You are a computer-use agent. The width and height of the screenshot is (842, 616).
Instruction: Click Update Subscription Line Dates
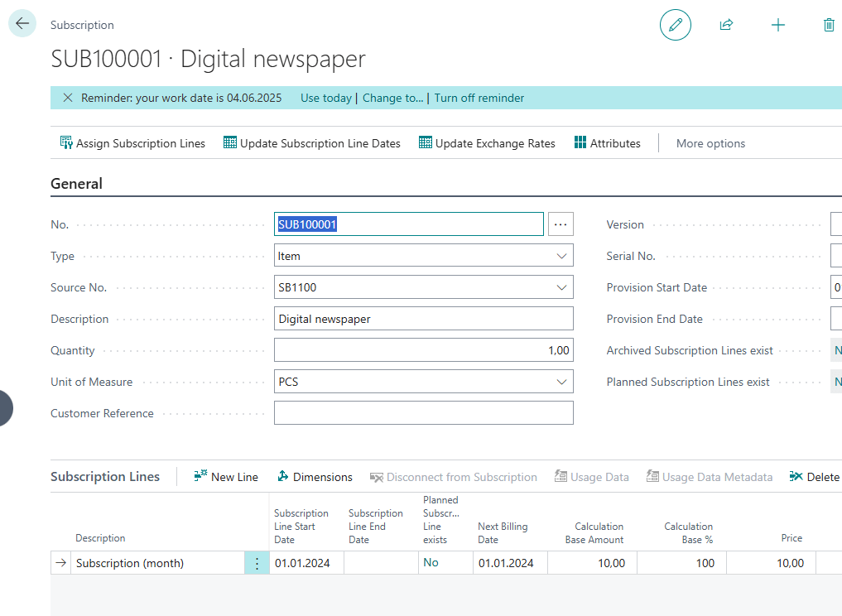312,143
